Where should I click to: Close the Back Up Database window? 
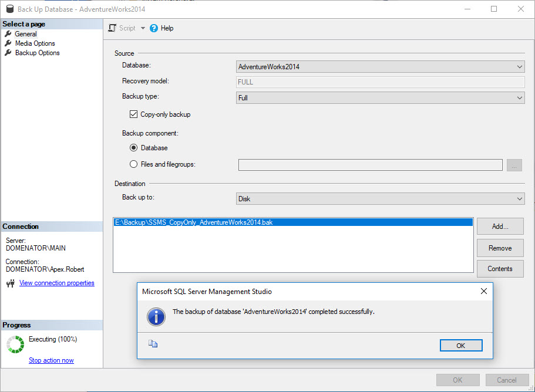point(521,9)
